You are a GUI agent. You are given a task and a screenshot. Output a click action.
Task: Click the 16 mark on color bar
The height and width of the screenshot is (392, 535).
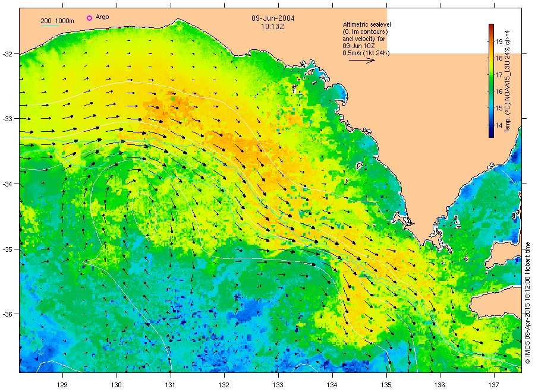(x=499, y=91)
